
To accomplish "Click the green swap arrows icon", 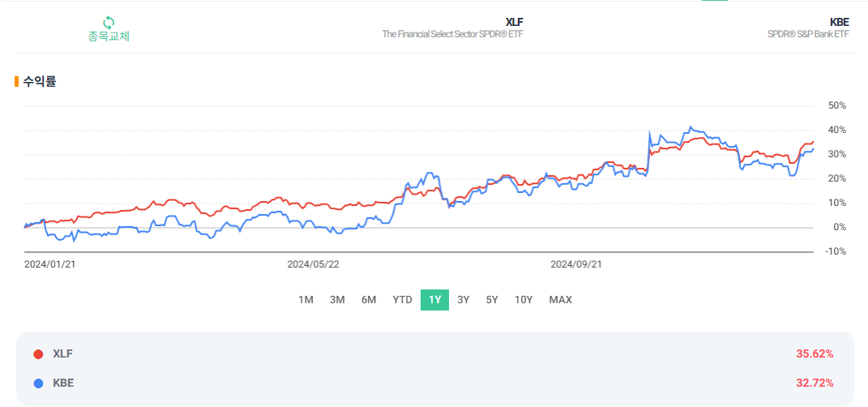I will pos(109,23).
